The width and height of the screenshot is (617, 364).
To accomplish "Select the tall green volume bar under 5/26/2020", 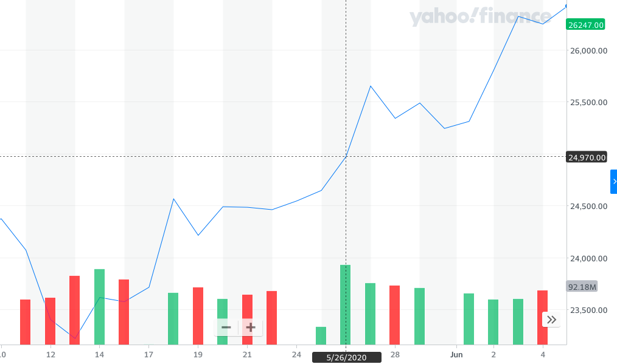I will coord(345,304).
